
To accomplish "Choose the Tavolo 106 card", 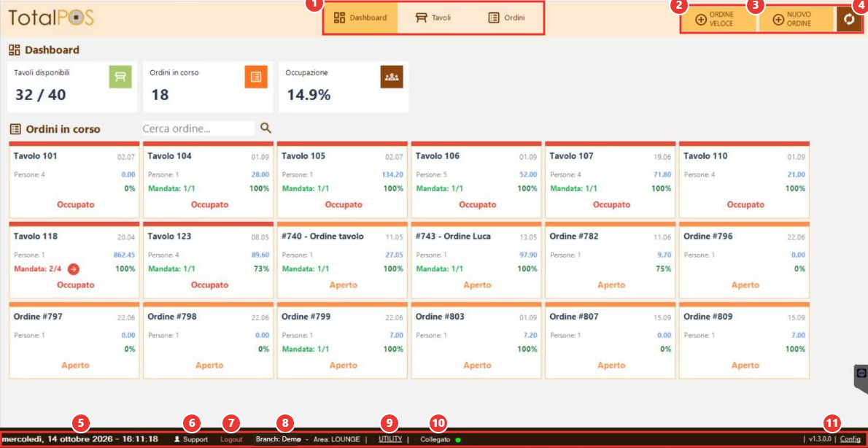I will (x=476, y=180).
